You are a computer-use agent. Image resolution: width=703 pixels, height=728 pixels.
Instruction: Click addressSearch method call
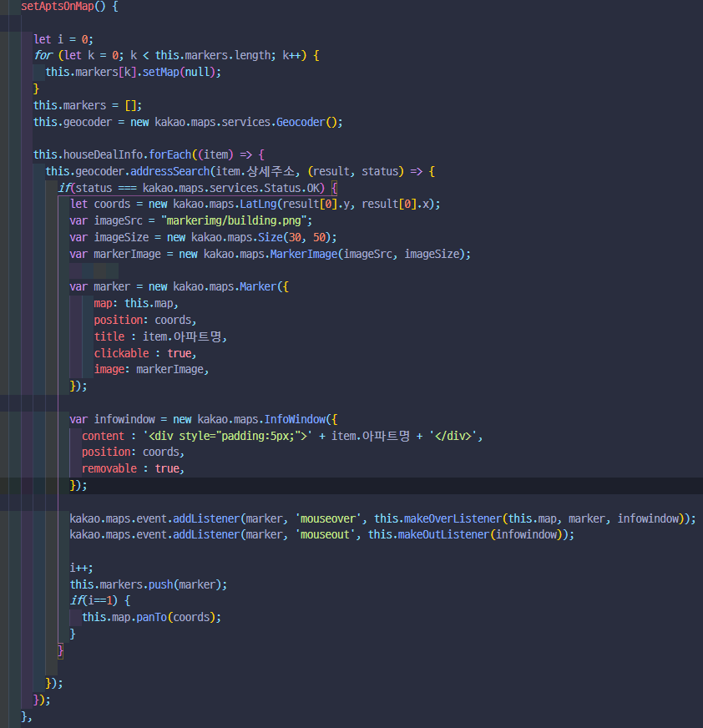[170, 171]
